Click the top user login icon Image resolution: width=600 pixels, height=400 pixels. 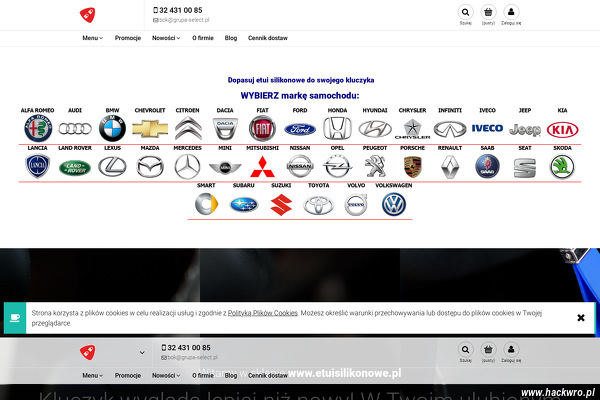point(511,12)
